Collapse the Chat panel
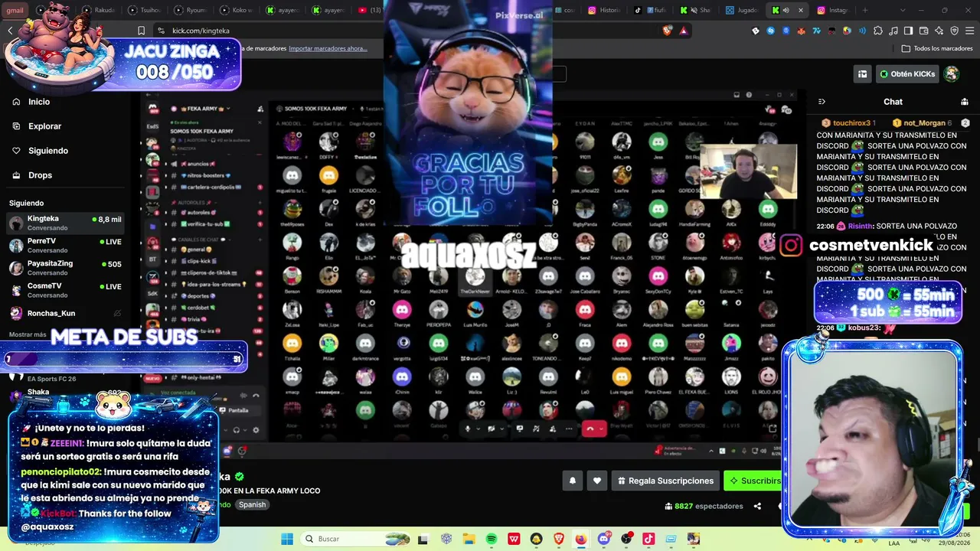 [x=822, y=102]
